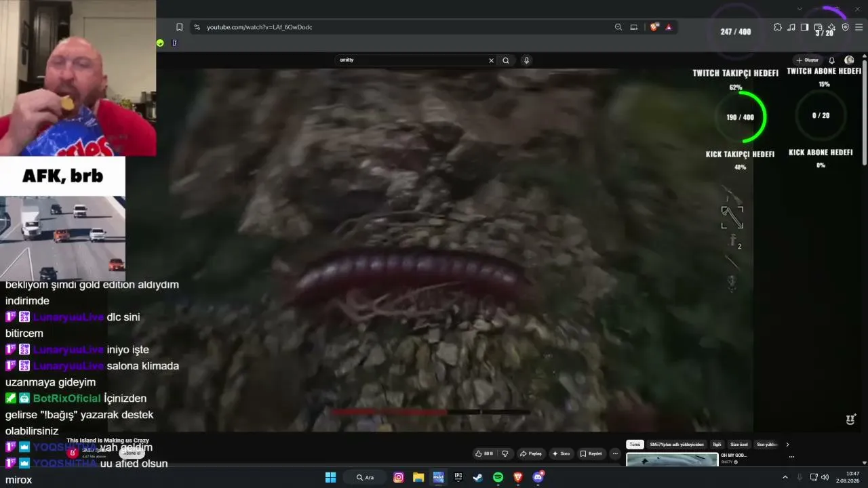Open File Explorer from the taskbar
The image size is (868, 488).
418,477
